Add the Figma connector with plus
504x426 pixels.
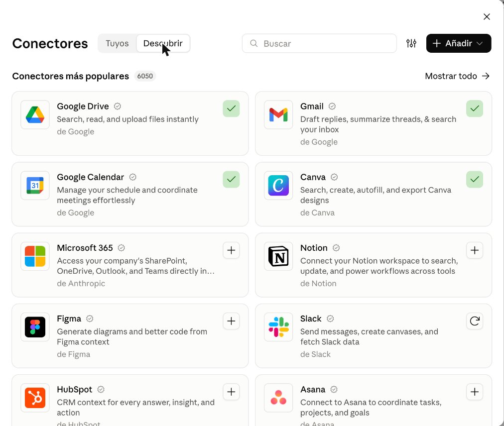tap(231, 321)
